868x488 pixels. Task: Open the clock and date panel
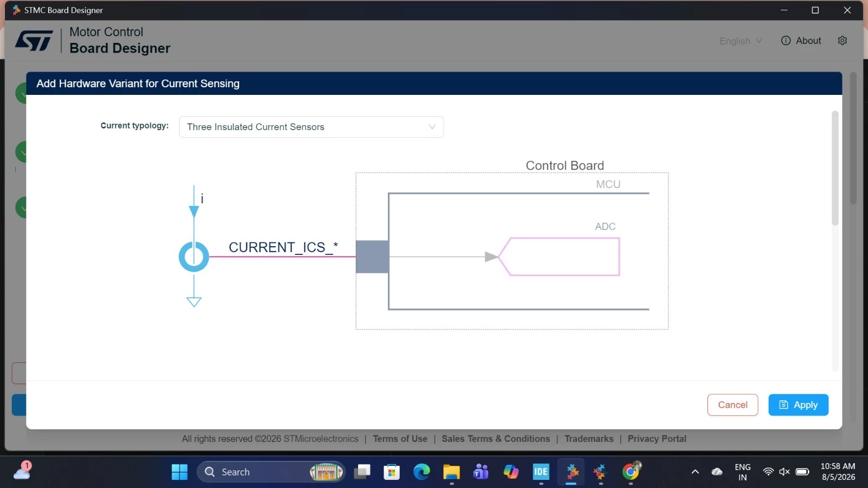coord(838,472)
